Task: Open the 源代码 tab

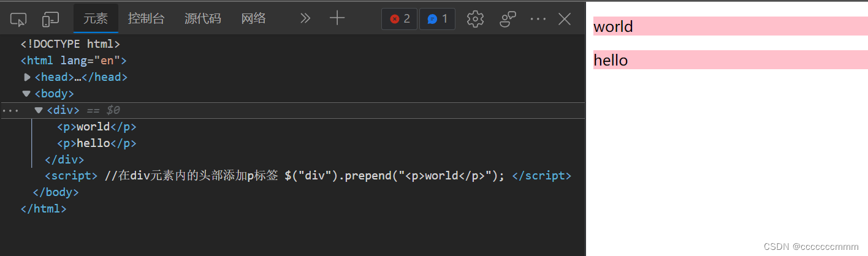Action: pos(202,18)
